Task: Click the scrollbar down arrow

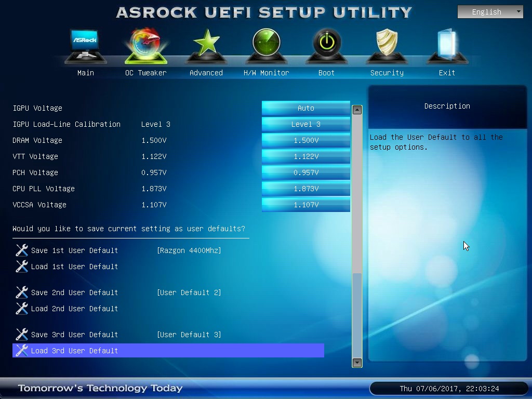Action: (x=357, y=363)
